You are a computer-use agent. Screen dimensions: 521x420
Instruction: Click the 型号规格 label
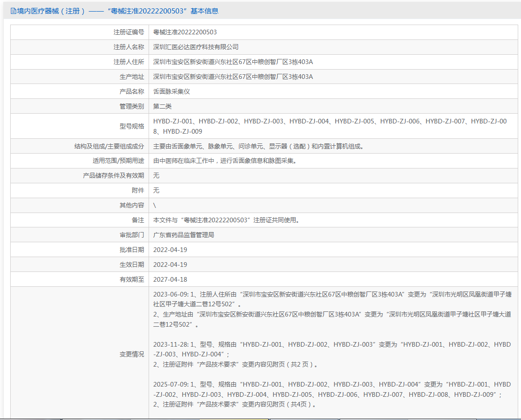131,126
